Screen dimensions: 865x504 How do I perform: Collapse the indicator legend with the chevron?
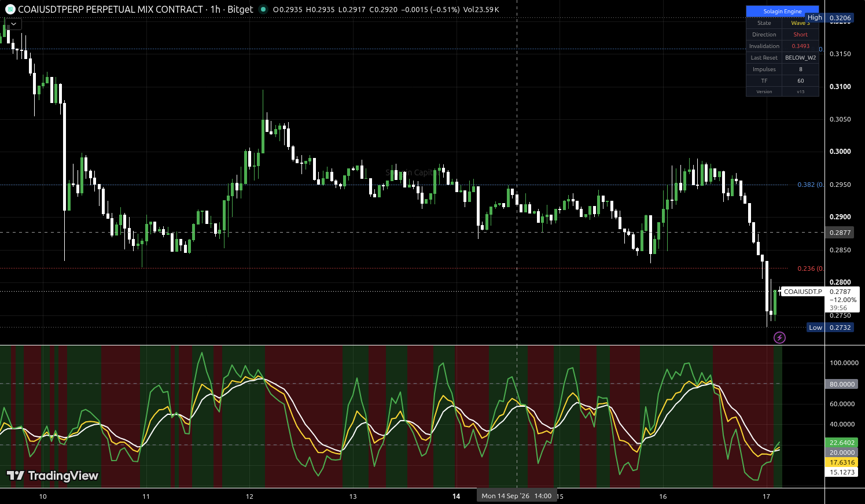coord(13,24)
